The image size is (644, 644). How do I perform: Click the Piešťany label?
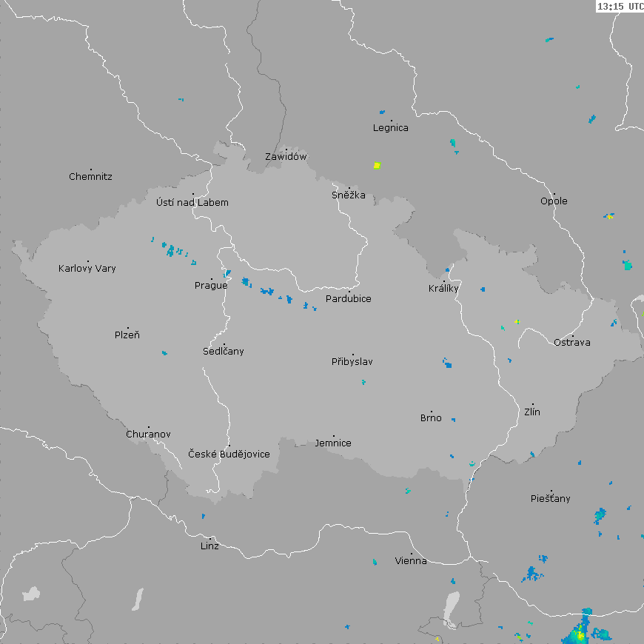[550, 499]
